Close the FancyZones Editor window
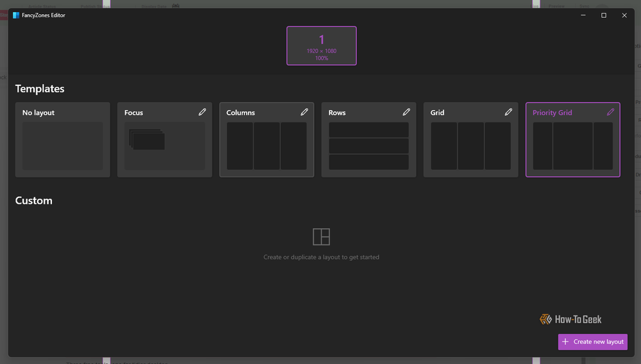 coord(624,15)
